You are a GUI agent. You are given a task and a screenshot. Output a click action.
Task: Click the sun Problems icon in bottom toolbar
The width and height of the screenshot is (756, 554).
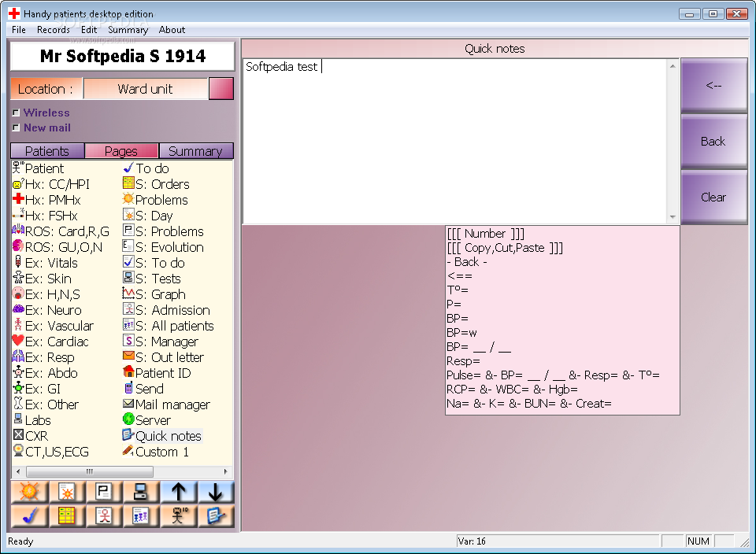pyautogui.click(x=29, y=492)
